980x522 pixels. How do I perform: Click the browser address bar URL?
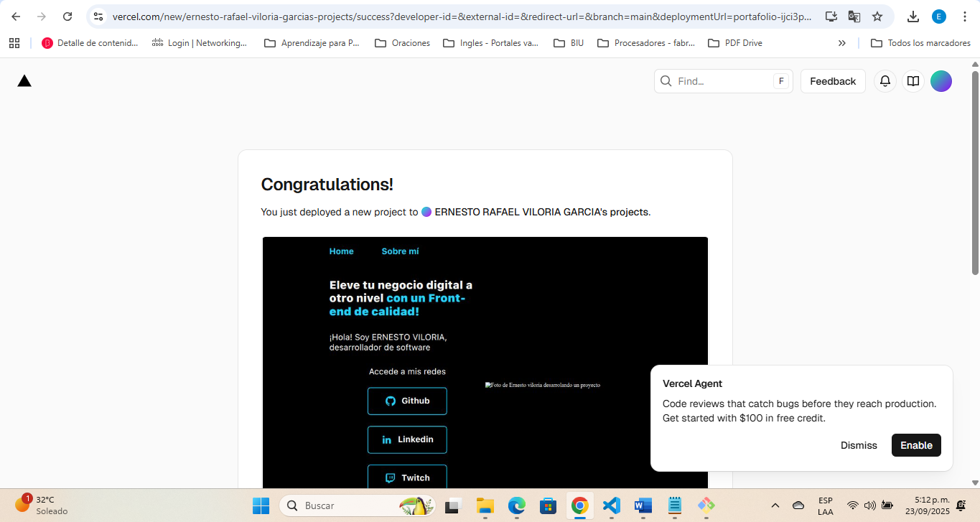(462, 17)
